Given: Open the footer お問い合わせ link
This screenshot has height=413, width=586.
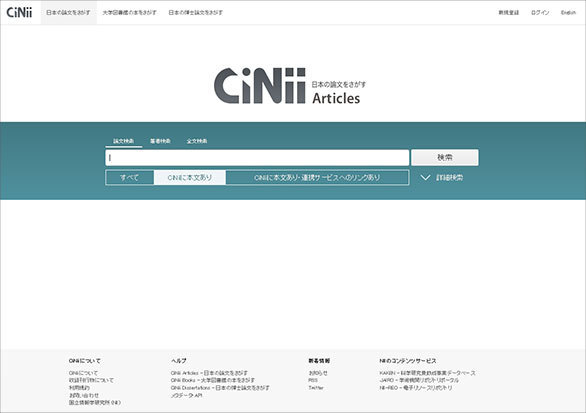Looking at the screenshot, I should tap(84, 395).
